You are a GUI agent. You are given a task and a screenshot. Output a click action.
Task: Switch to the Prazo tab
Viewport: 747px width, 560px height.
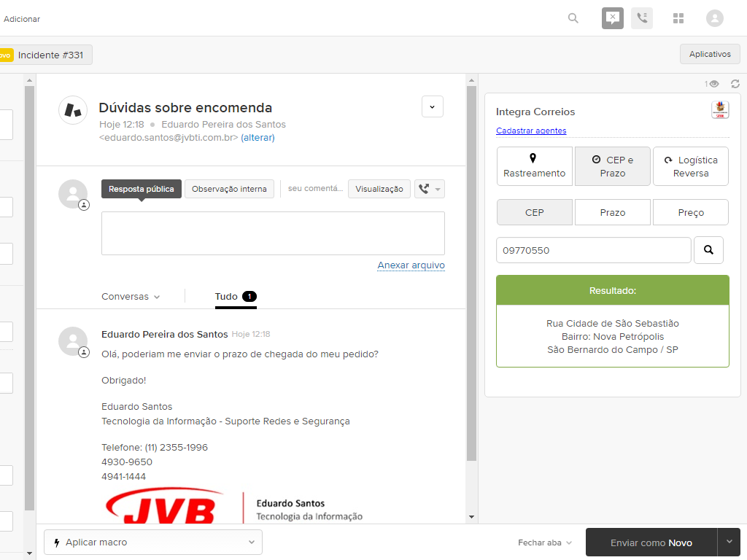pos(612,212)
